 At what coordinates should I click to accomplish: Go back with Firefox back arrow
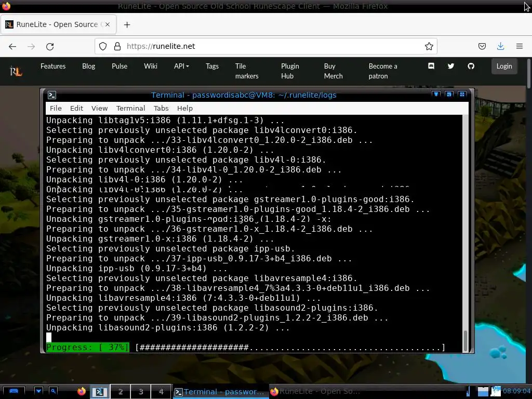[x=12, y=46]
